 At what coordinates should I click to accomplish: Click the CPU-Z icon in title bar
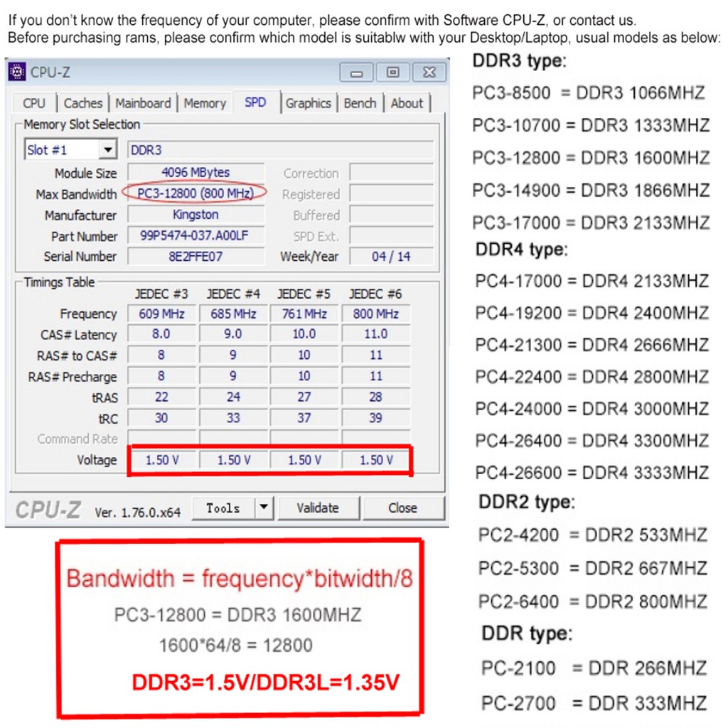pos(17,72)
